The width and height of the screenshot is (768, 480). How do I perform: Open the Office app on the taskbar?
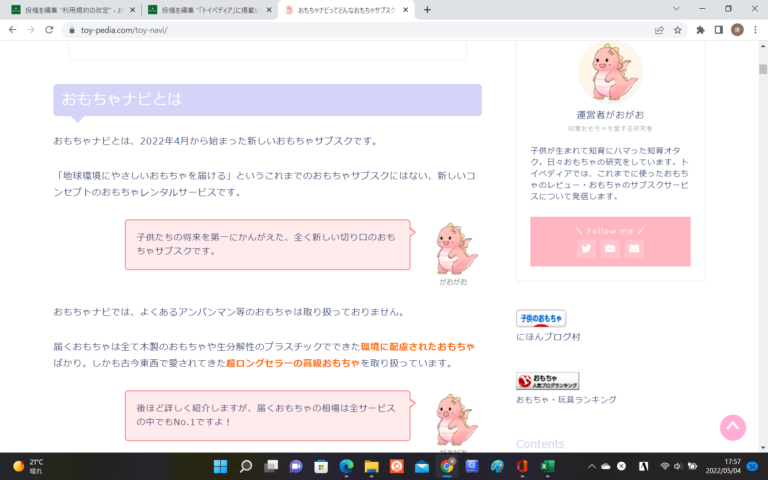[x=522, y=466]
